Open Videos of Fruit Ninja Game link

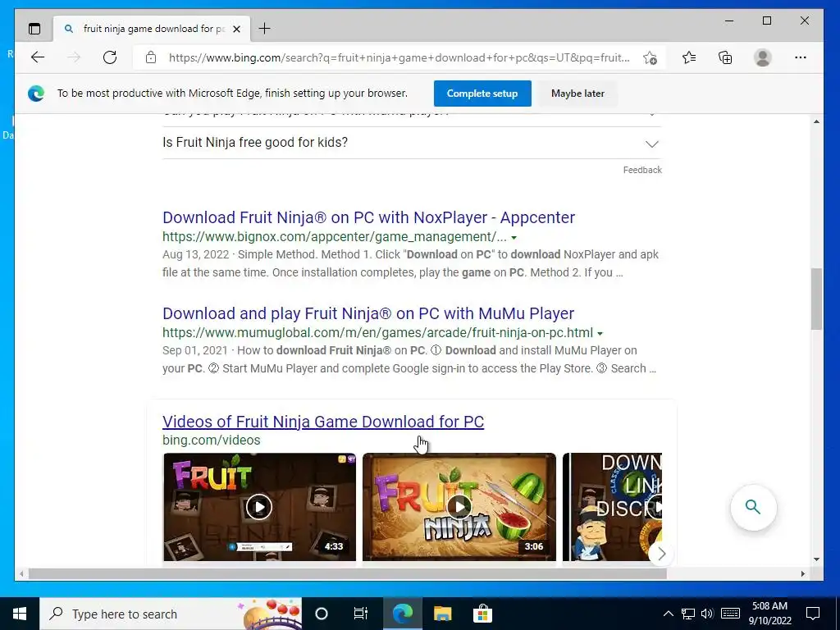323,422
